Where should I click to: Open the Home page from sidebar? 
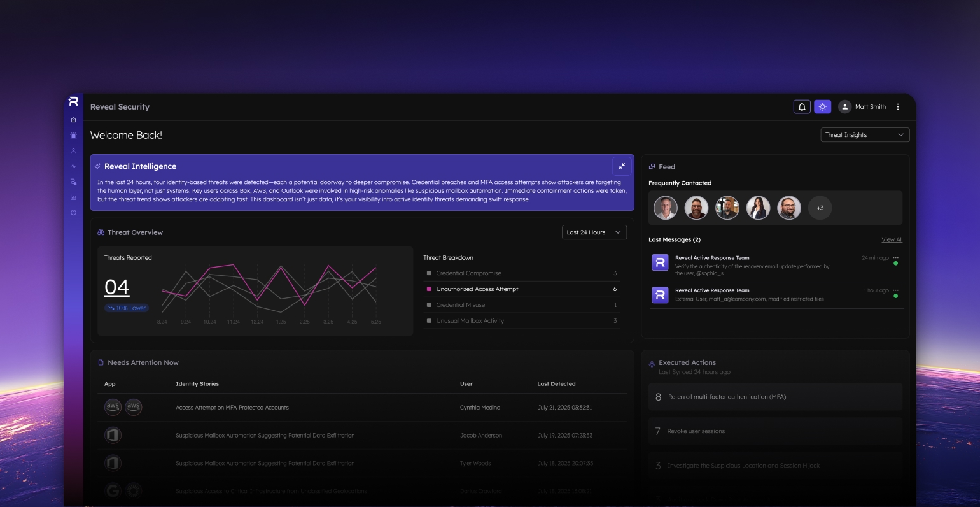[73, 120]
